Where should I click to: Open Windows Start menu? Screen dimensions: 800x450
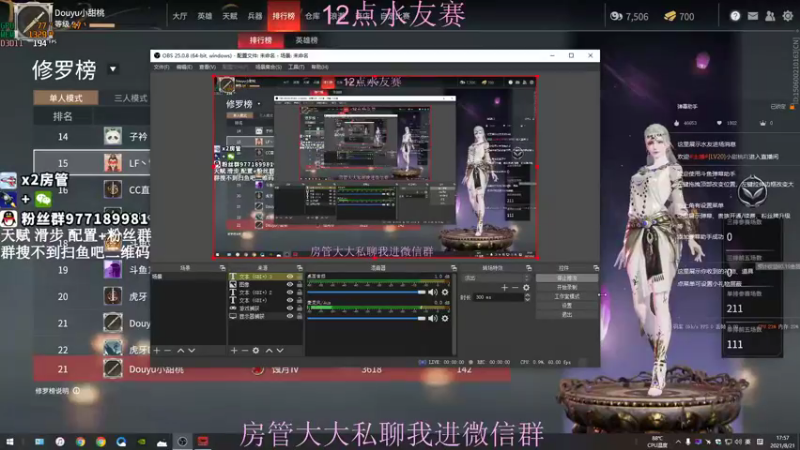pyautogui.click(x=10, y=441)
